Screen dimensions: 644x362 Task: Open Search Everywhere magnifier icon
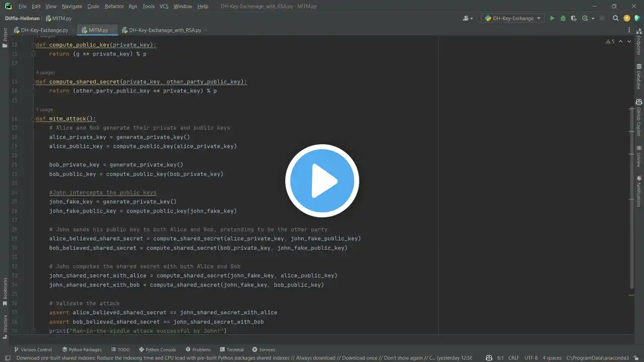tap(615, 18)
